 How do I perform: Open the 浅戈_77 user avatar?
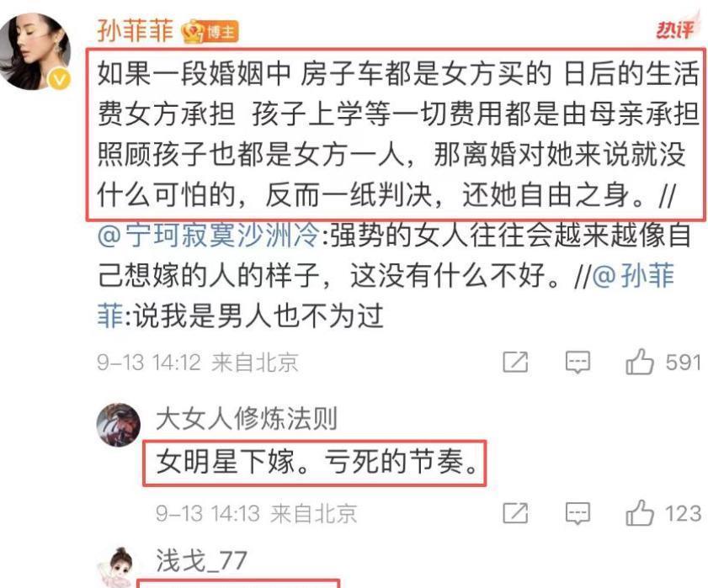click(x=119, y=567)
